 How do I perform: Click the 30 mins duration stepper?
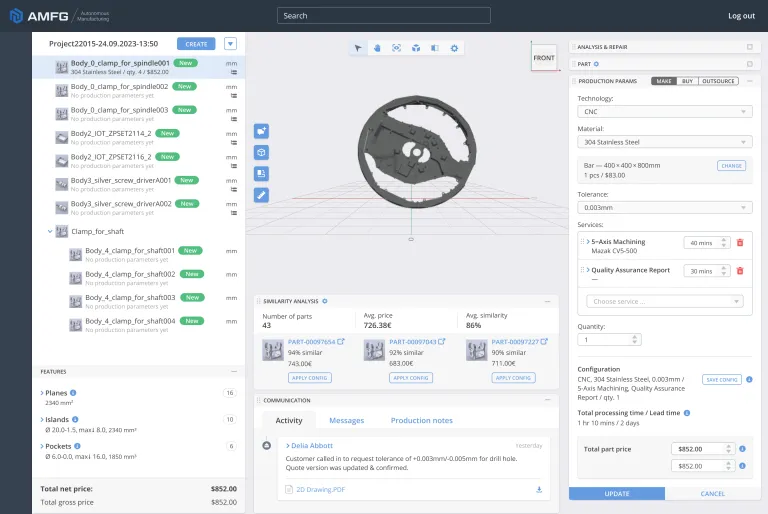point(707,271)
